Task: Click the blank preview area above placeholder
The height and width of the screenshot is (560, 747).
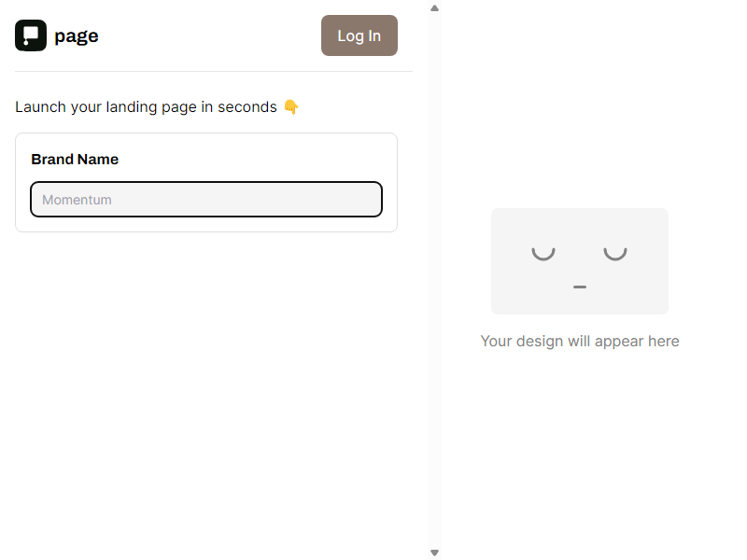Action: coord(580,105)
